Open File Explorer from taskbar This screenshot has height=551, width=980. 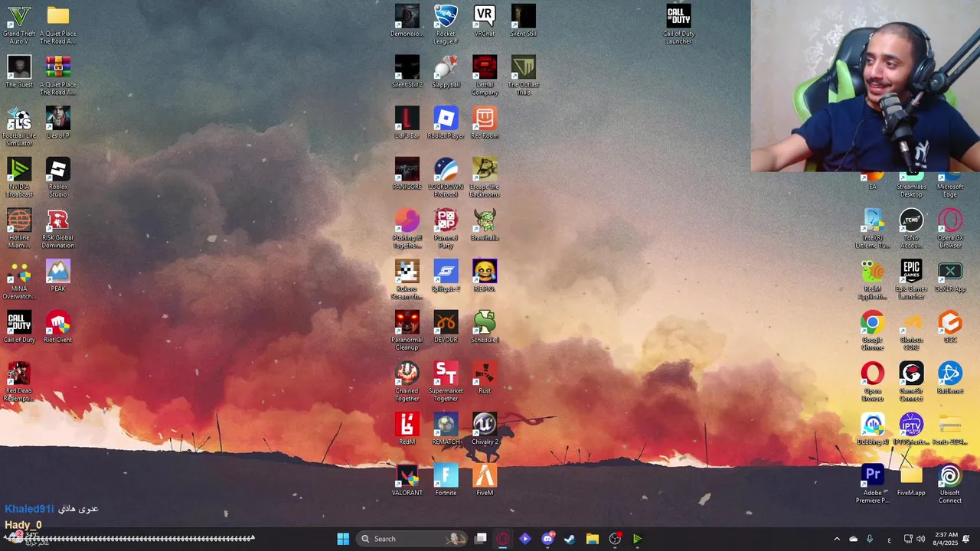(x=592, y=539)
